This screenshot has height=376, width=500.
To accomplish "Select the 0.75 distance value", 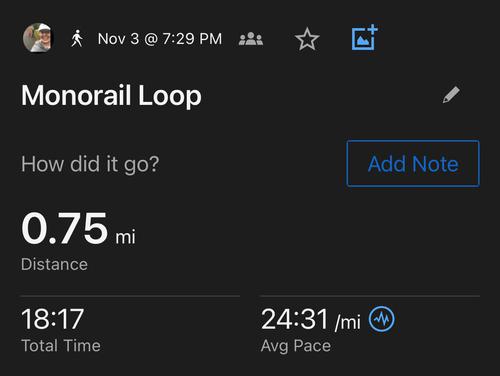I will [65, 228].
